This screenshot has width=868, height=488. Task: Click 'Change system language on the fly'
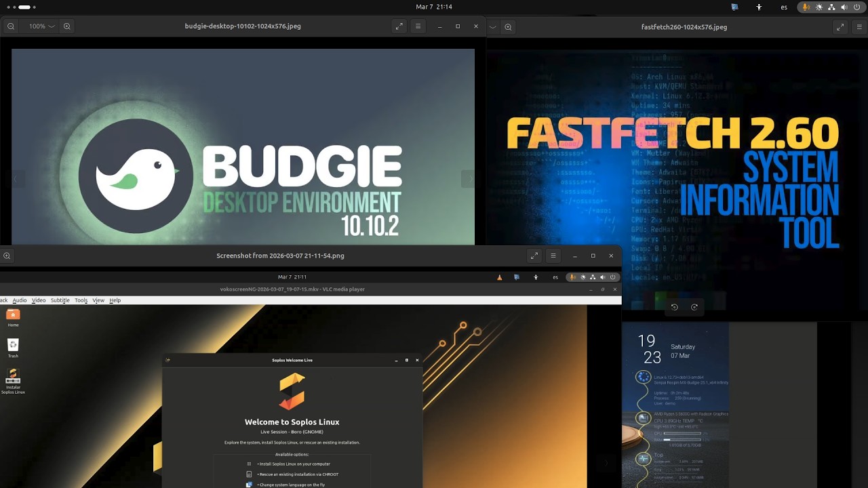click(290, 485)
